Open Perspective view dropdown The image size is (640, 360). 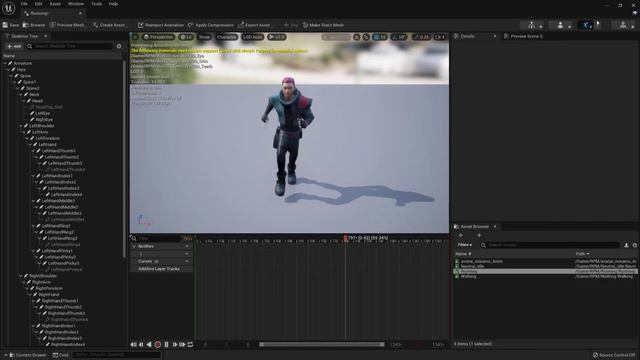(159, 37)
